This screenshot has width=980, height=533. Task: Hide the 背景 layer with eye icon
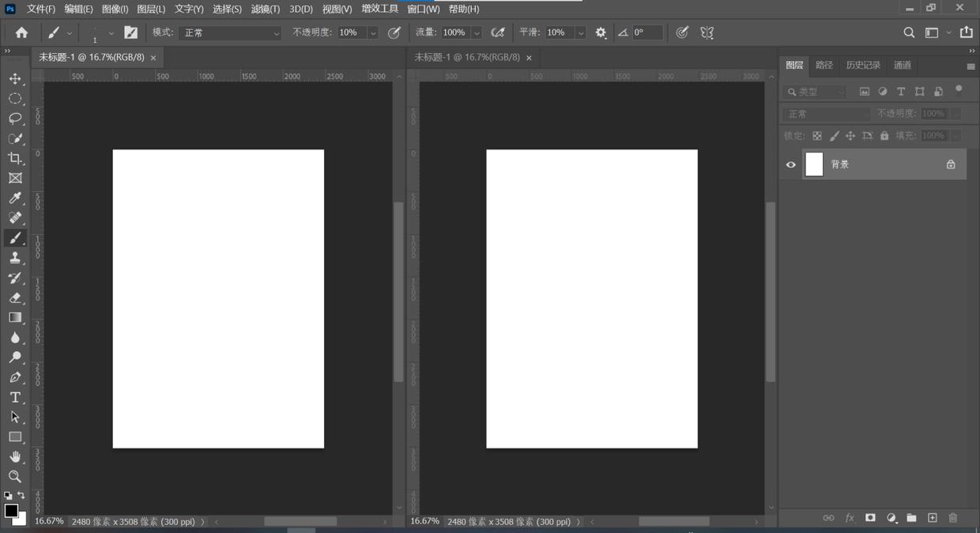point(791,164)
